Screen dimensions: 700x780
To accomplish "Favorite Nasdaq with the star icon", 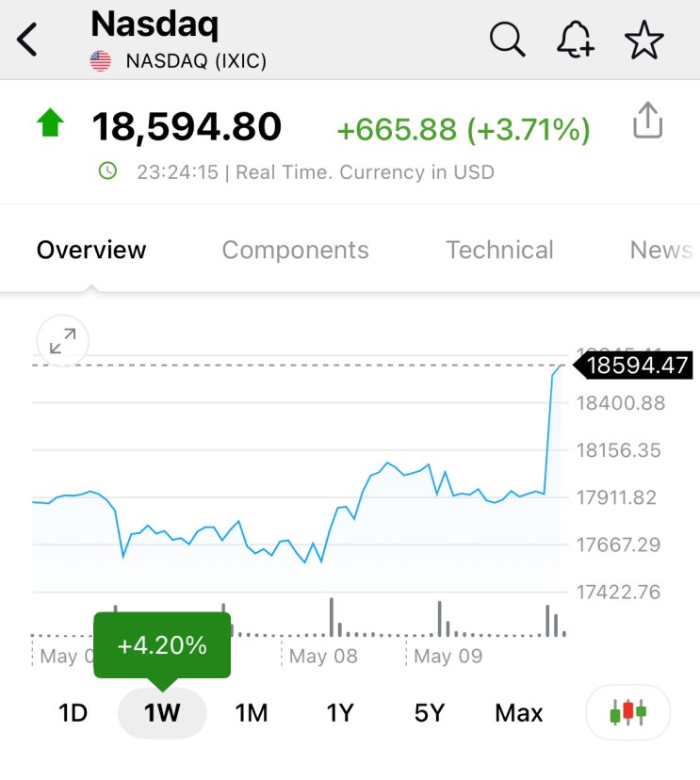I will click(643, 40).
